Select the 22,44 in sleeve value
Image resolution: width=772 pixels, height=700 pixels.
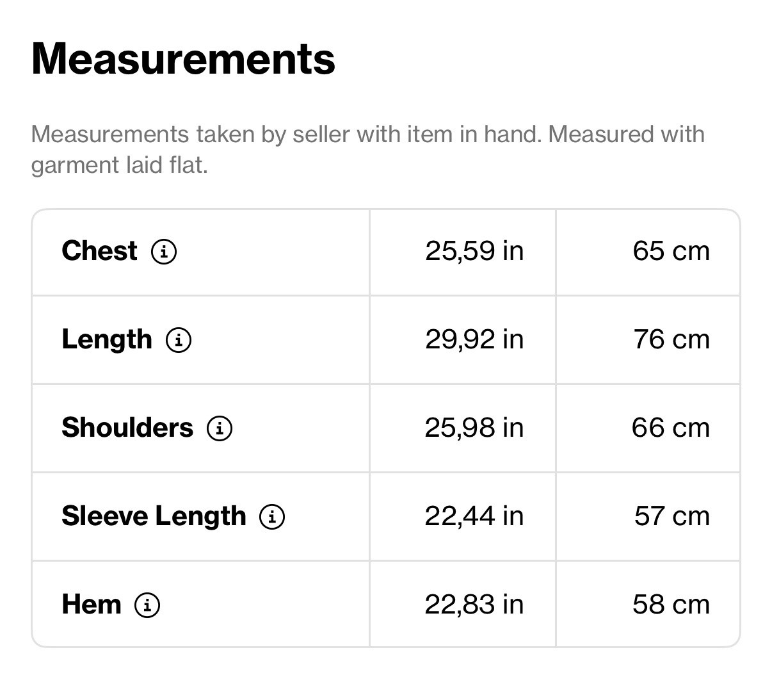[x=474, y=516]
